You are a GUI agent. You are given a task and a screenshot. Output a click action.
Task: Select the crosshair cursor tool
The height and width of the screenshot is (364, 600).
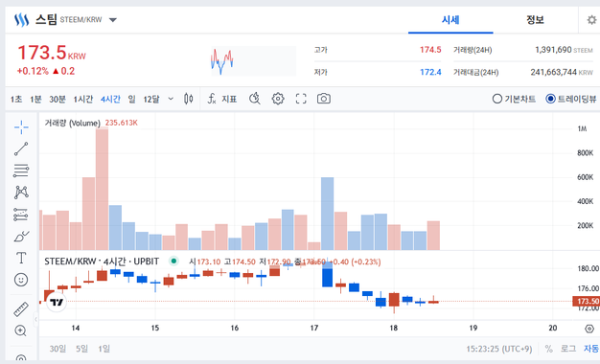tap(21, 127)
